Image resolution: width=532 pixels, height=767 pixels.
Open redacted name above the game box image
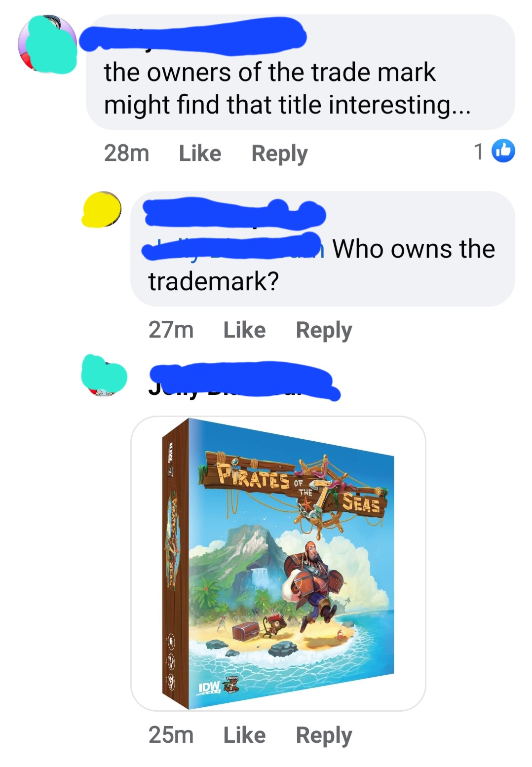click(x=244, y=381)
